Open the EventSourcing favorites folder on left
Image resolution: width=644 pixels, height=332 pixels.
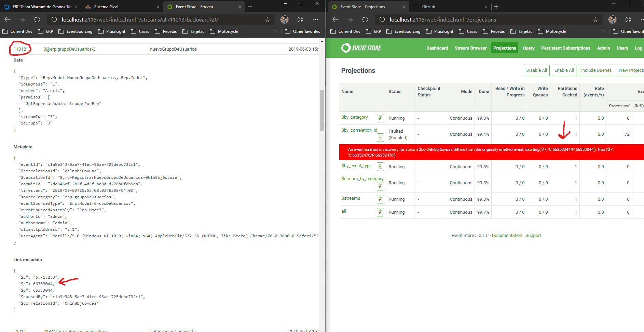(76, 31)
